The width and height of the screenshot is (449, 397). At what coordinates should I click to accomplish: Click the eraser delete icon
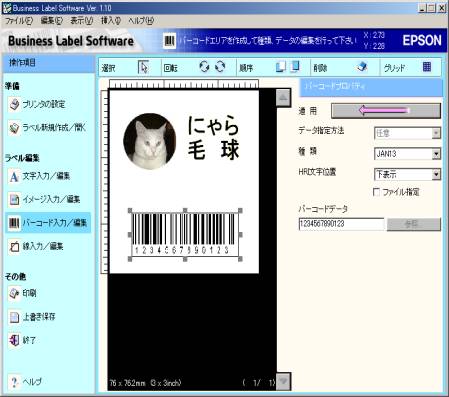pos(362,67)
